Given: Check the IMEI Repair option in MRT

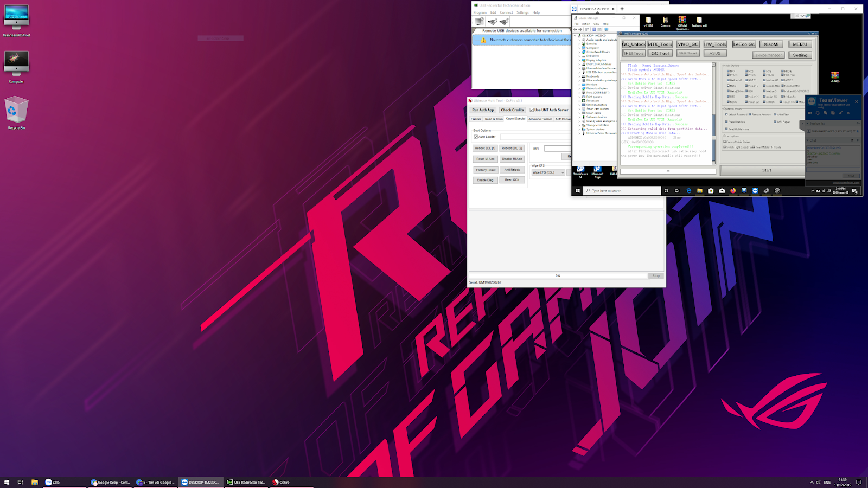Looking at the screenshot, I should coord(775,122).
